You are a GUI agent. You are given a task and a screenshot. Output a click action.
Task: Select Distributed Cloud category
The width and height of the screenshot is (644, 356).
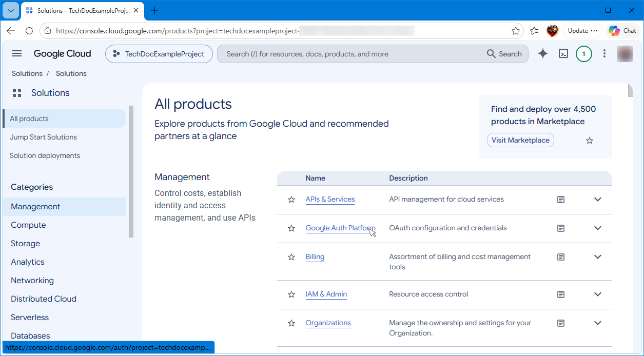(44, 299)
